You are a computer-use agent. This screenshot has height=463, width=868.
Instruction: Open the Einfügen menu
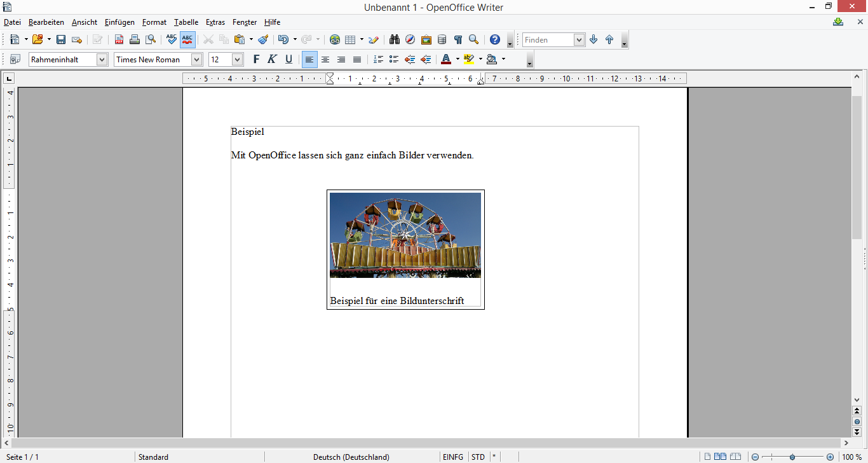click(x=119, y=22)
